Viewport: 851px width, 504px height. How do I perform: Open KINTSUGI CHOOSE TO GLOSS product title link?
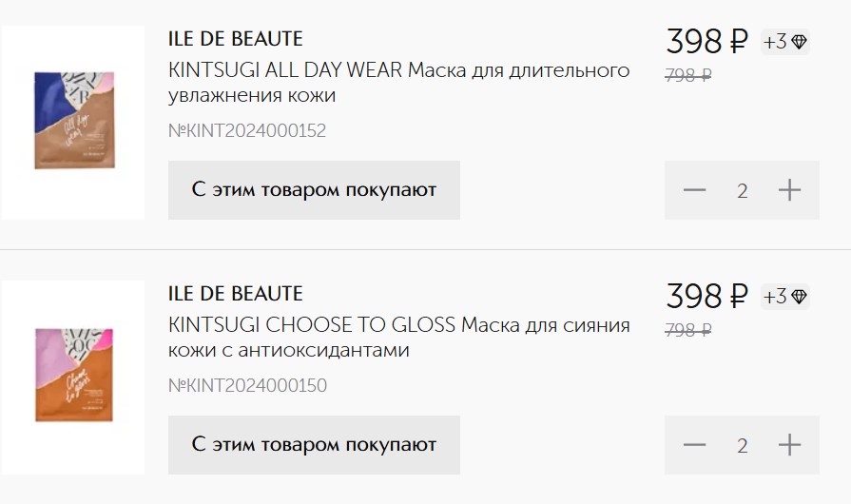pos(399,338)
